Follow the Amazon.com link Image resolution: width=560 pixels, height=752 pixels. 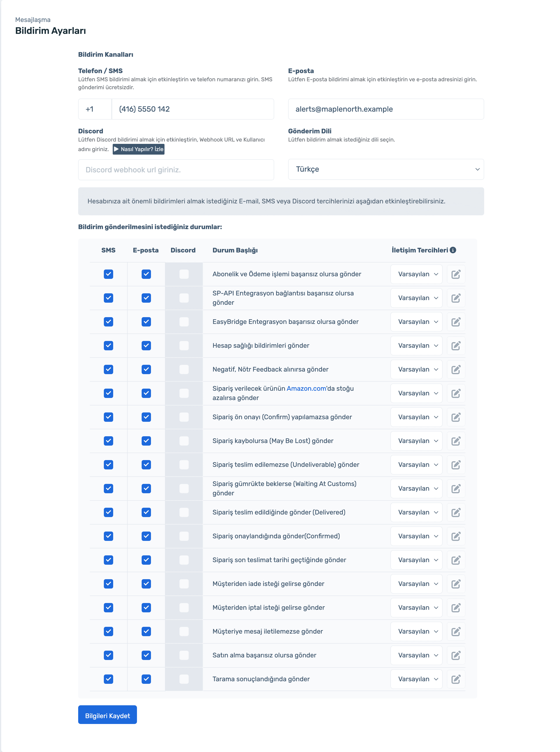306,388
